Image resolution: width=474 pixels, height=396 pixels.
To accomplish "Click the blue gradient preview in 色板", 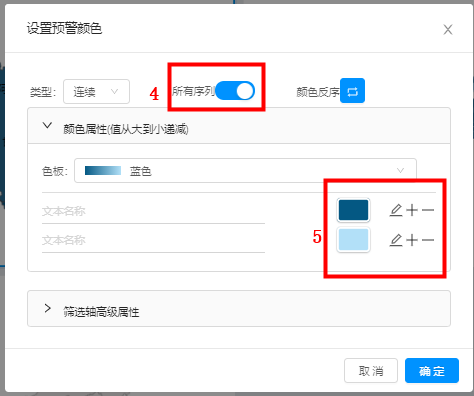I will [103, 171].
